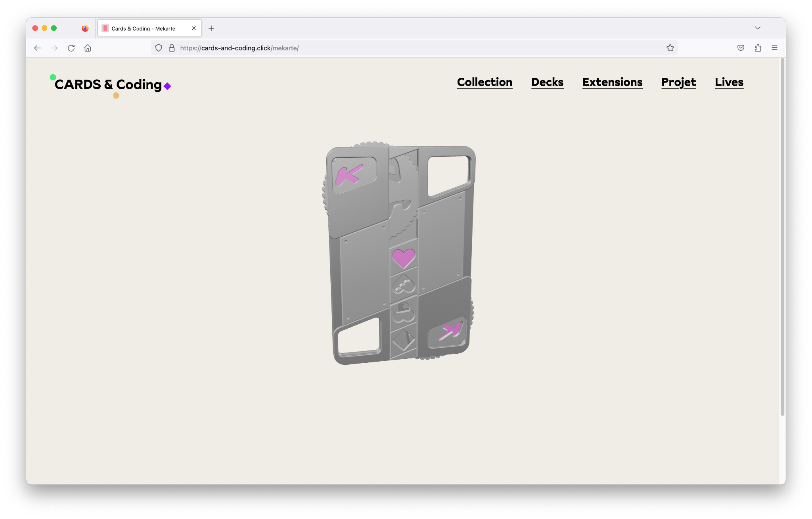The image size is (812, 519).
Task: Open the Collection nav link
Action: tap(485, 82)
